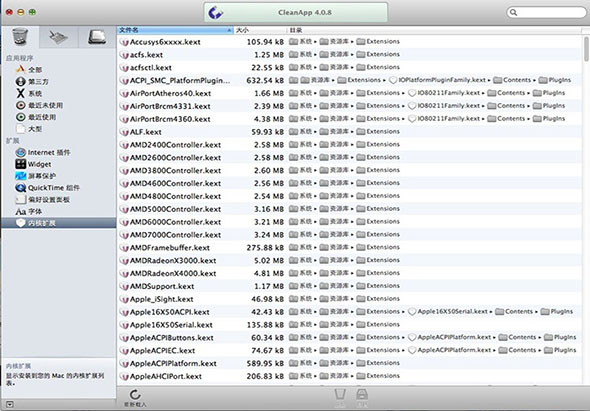The height and width of the screenshot is (411, 590).
Task: Click IOPlatformPluginFamily.kext in the path
Action: pos(438,80)
